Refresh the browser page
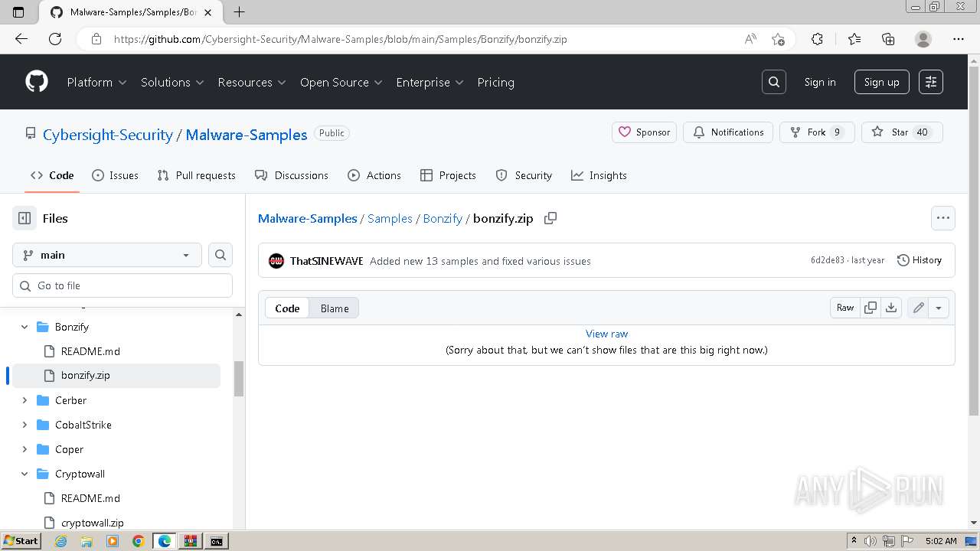 pyautogui.click(x=55, y=39)
